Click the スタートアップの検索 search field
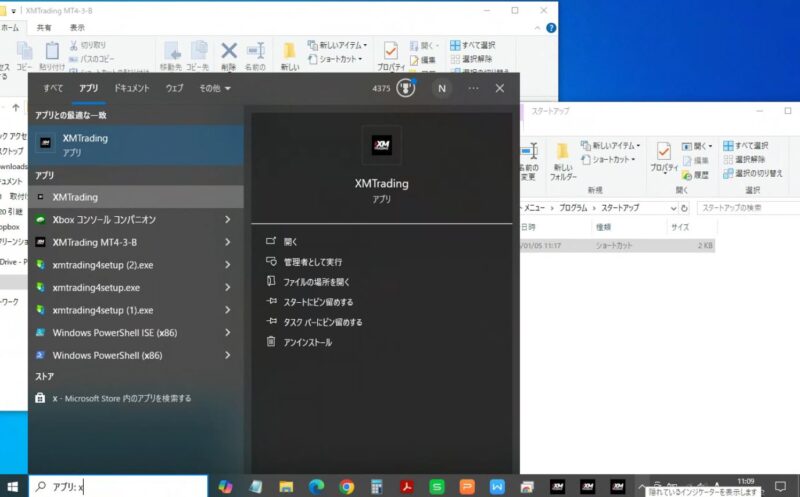Screen dimensions: 800x497 tap(747, 208)
